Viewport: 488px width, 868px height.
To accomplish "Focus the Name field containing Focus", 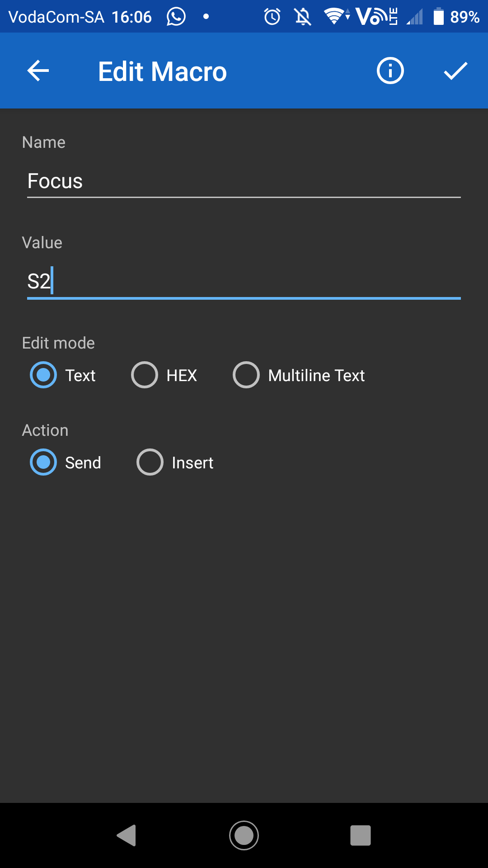I will [244, 181].
